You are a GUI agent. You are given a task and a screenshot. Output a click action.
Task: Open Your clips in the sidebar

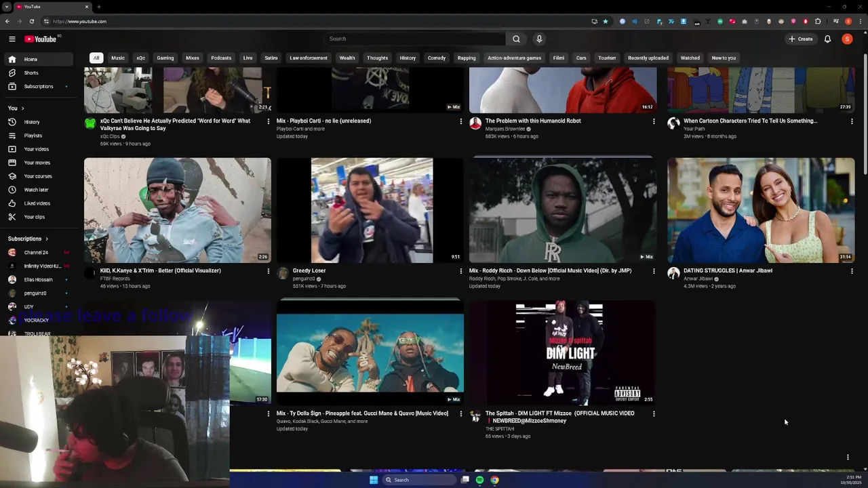pyautogui.click(x=39, y=217)
